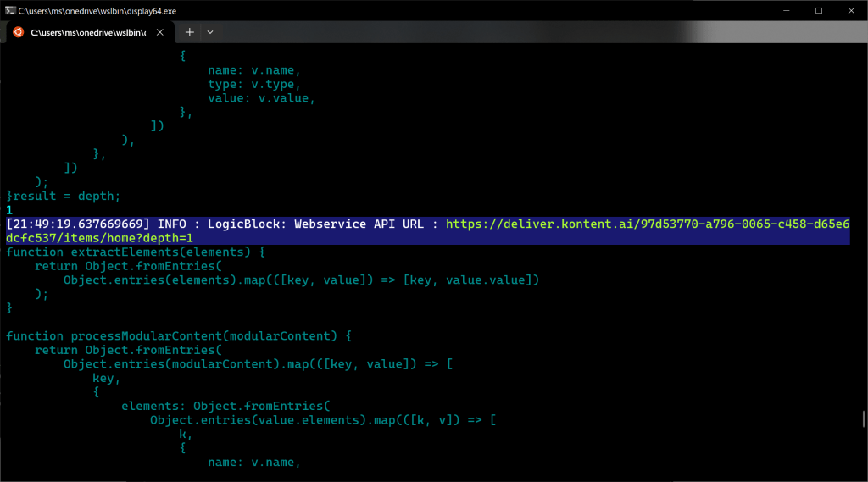
Task: Click the 'result = depth;' line
Action: coord(66,197)
